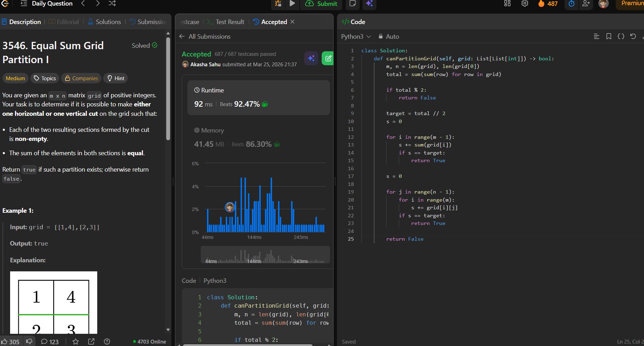
Task: Click the runtime range slider strip
Action: [x=265, y=255]
